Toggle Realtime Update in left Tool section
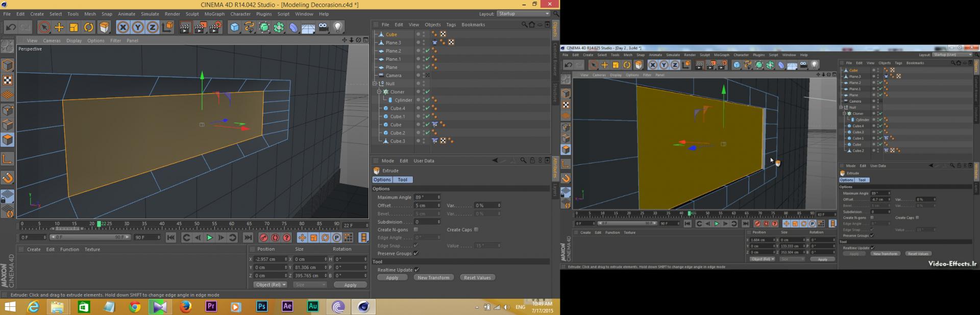Viewport: 980px width, 315px height. (x=416, y=270)
